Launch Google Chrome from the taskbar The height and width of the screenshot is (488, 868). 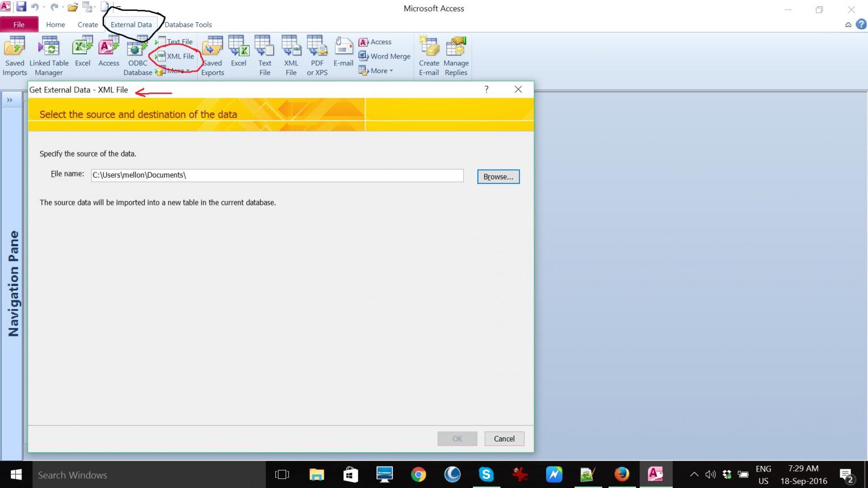(418, 474)
